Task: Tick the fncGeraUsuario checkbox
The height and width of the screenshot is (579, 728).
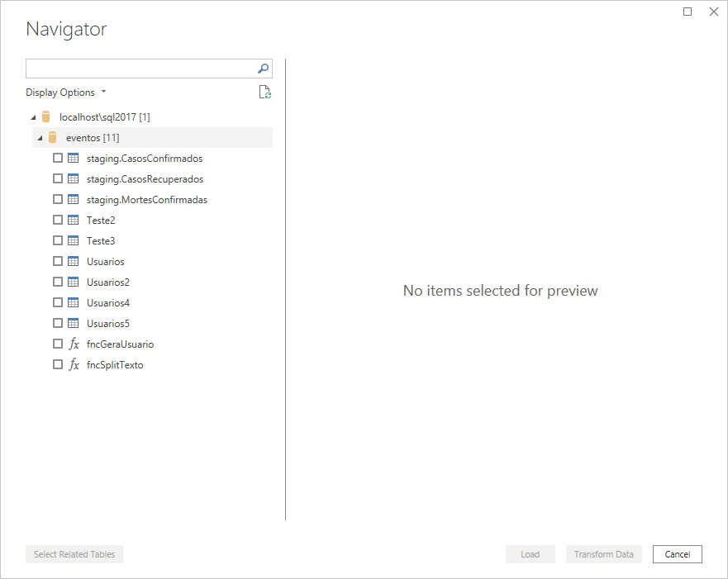Action: (x=58, y=344)
